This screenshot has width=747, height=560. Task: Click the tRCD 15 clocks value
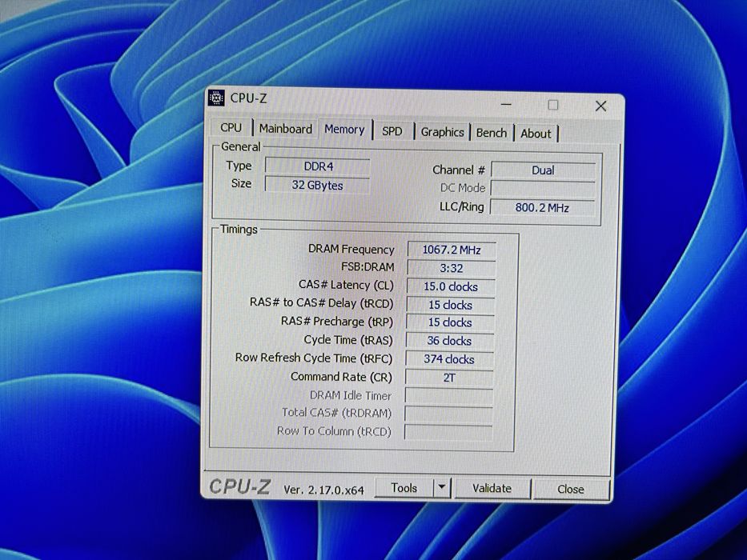click(x=450, y=305)
